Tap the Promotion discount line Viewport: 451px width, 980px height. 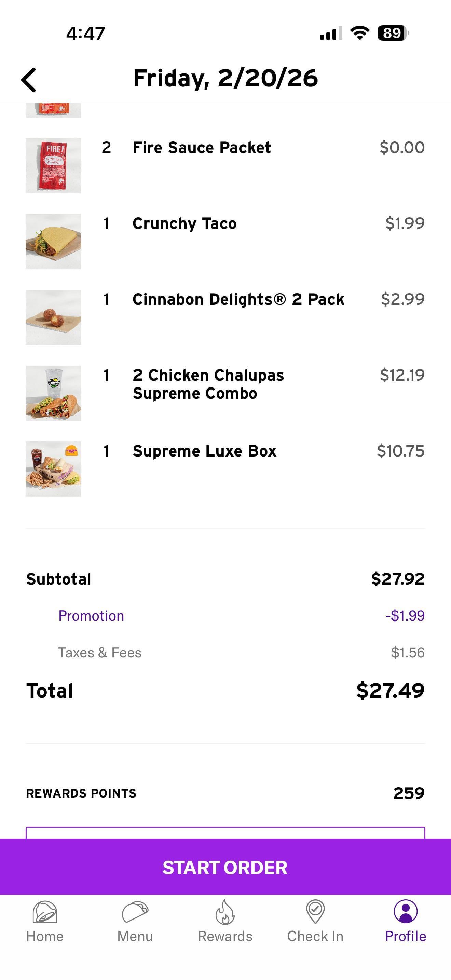point(91,615)
